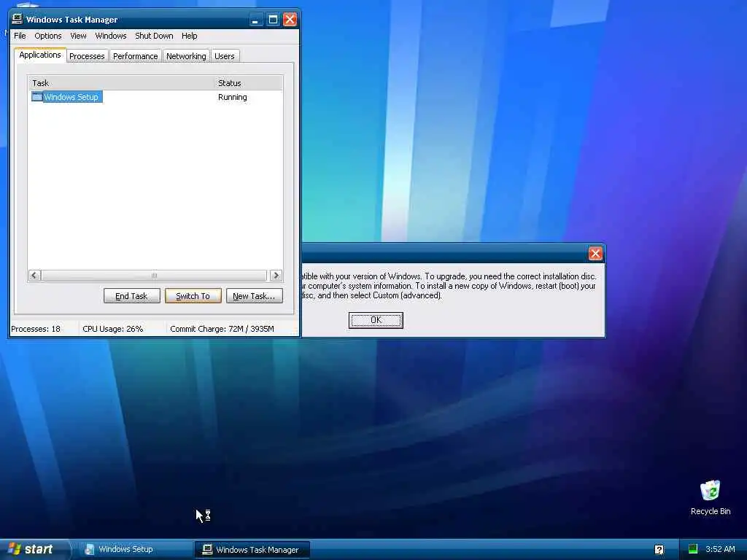Click the Task Manager title bar icon
The image size is (747, 560).
coord(18,18)
